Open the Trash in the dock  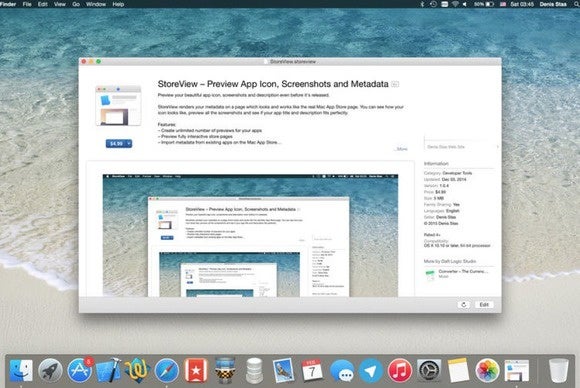click(559, 370)
